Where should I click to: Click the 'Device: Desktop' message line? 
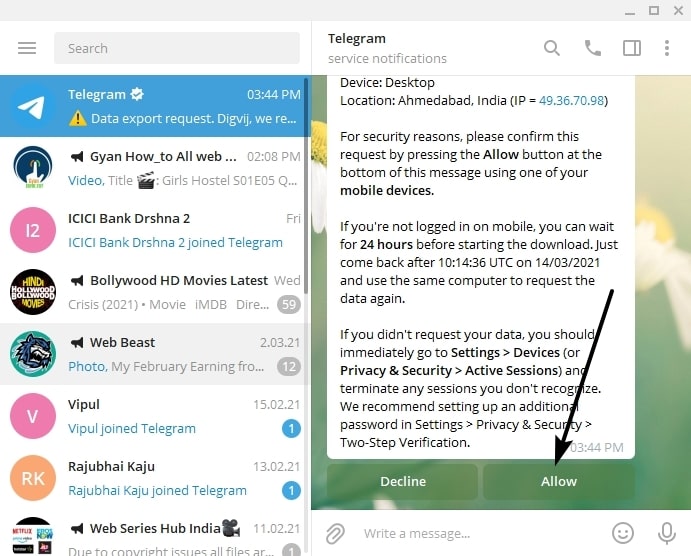coord(387,82)
